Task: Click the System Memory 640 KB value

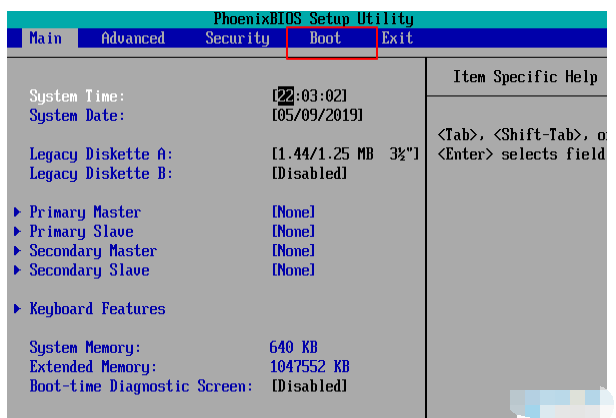Action: [293, 347]
